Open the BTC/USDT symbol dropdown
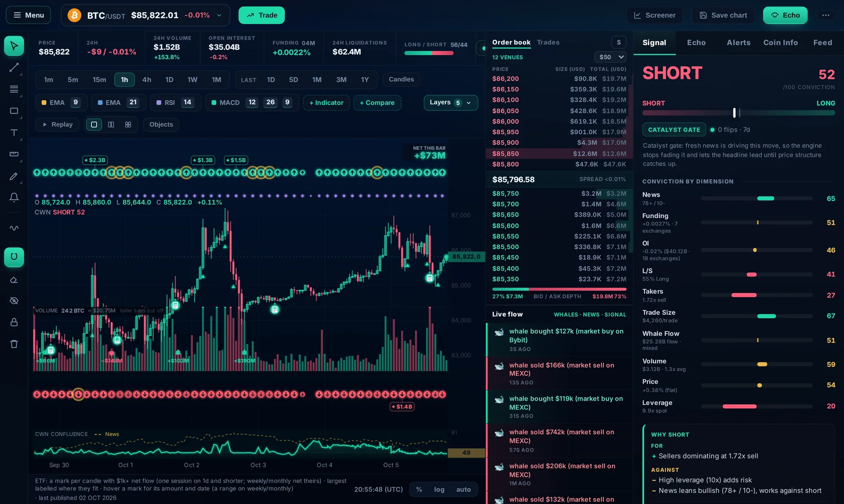844x504 pixels. pos(145,15)
